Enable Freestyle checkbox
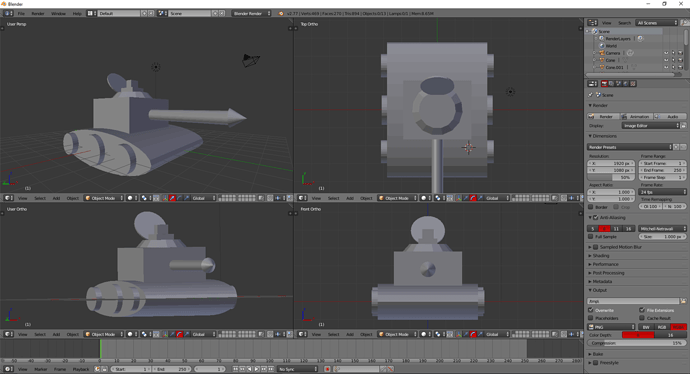The image size is (690, 374). click(596, 363)
